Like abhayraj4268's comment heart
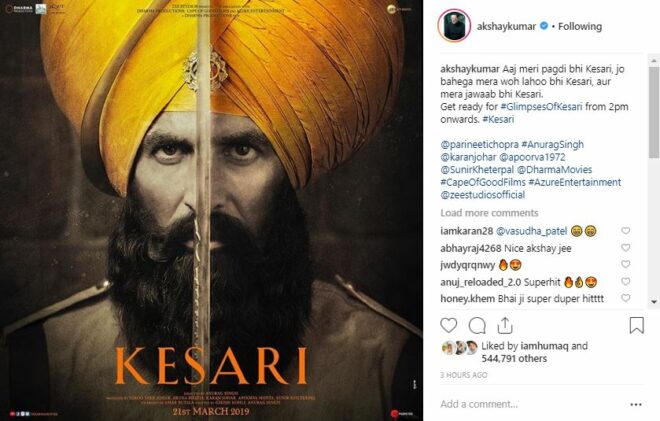This screenshot has height=421, width=660. [625, 248]
